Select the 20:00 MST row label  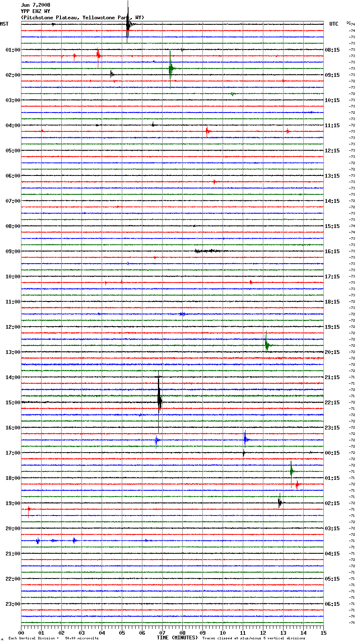13,529
